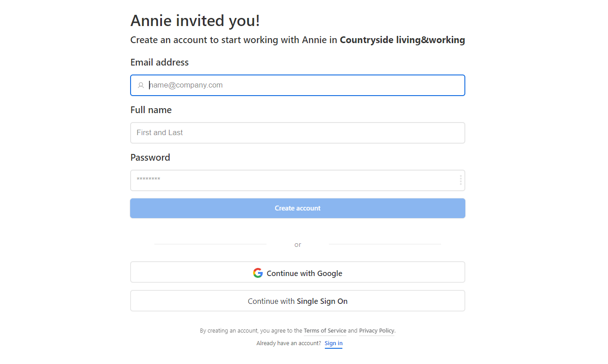This screenshot has height=364, width=608.
Task: Click the bold "Countryside living&working" workspace name
Action: 402,40
